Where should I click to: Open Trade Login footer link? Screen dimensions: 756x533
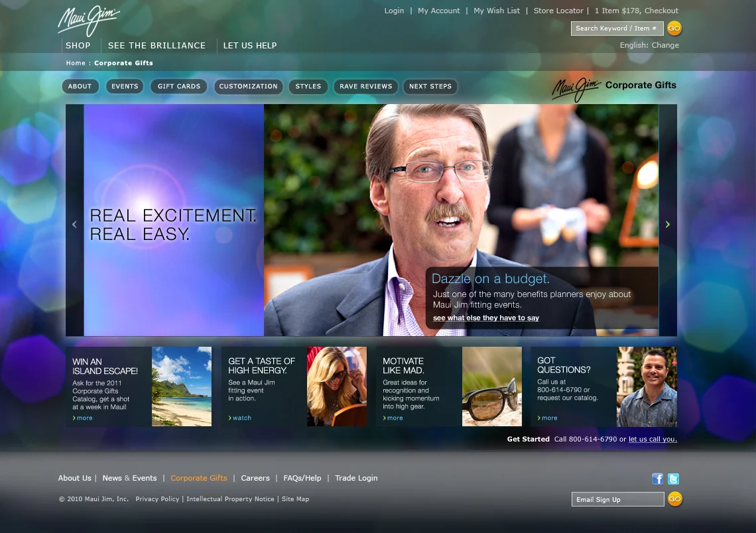pos(356,478)
